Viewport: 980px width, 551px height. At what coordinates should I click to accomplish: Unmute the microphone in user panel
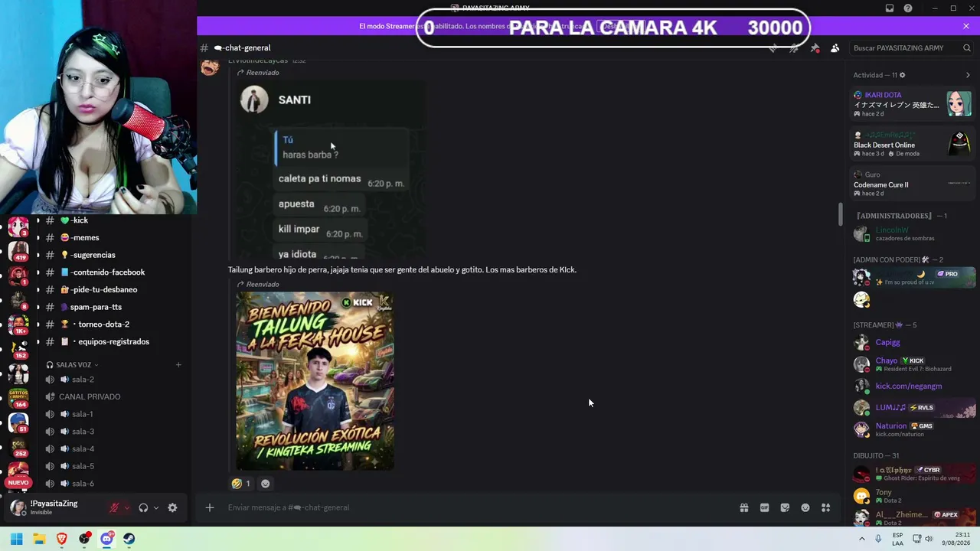coord(114,507)
